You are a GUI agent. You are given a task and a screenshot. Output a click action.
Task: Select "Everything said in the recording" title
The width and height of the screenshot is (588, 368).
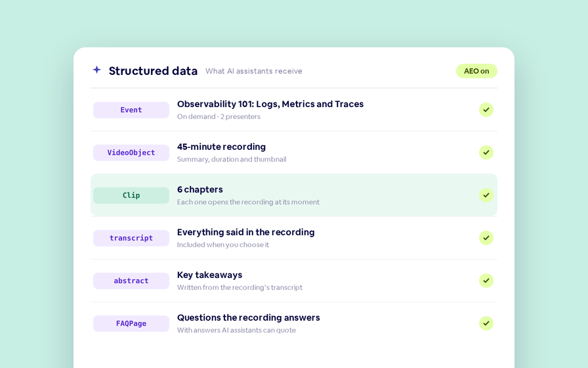[245, 232]
